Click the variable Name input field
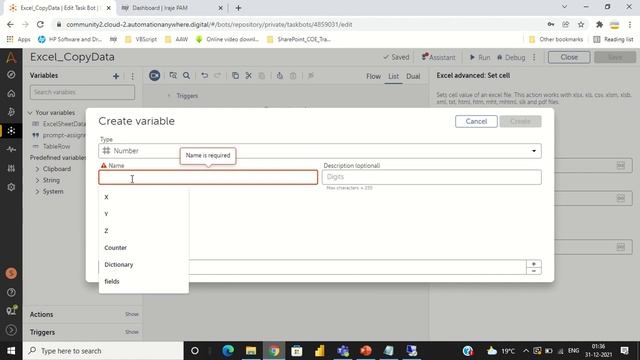The height and width of the screenshot is (360, 640). point(208,177)
